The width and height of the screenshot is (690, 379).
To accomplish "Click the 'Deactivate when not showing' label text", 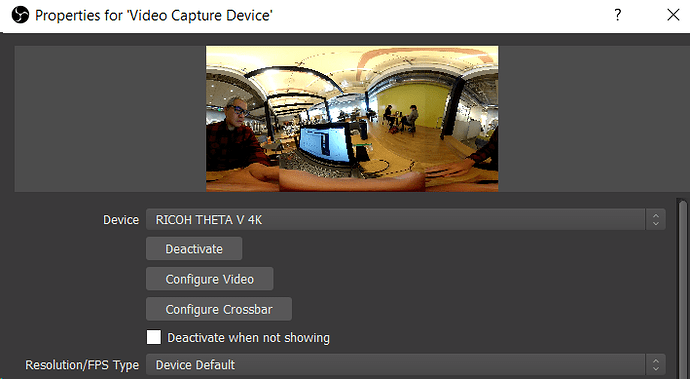I will 248,338.
